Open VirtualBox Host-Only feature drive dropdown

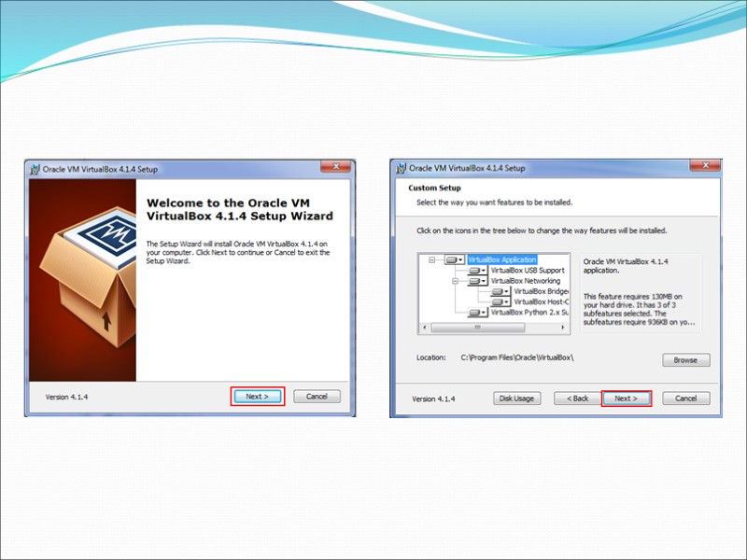tap(500, 301)
